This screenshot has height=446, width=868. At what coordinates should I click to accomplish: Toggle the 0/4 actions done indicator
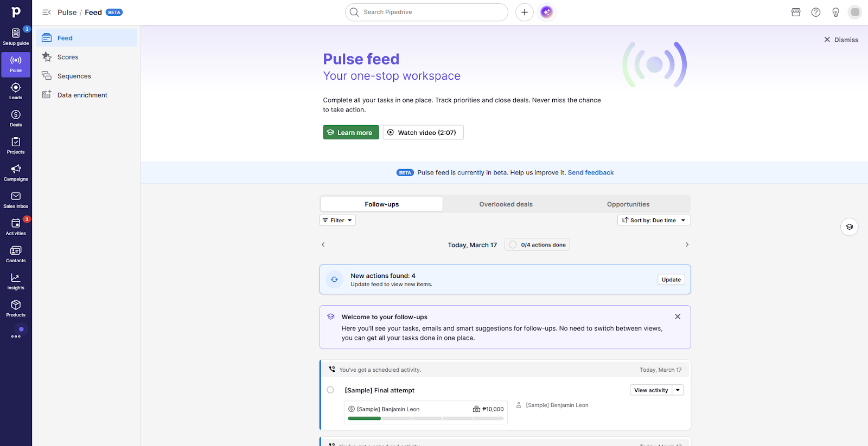[537, 245]
